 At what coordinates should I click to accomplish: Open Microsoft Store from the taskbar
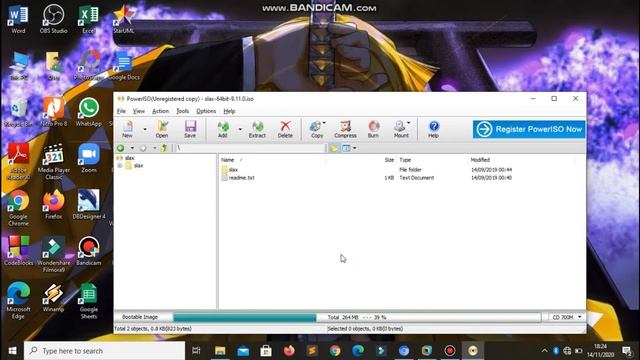266,351
